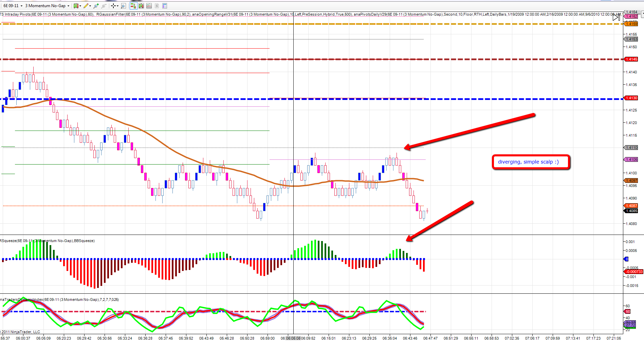Click the black 1.4085 last price marker
This screenshot has width=644, height=342.
pyautogui.click(x=631, y=211)
